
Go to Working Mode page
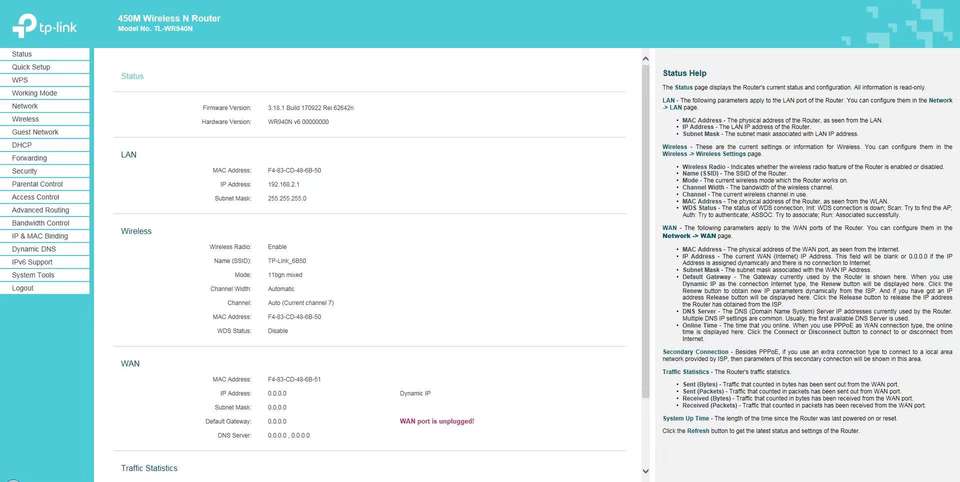[x=45, y=93]
